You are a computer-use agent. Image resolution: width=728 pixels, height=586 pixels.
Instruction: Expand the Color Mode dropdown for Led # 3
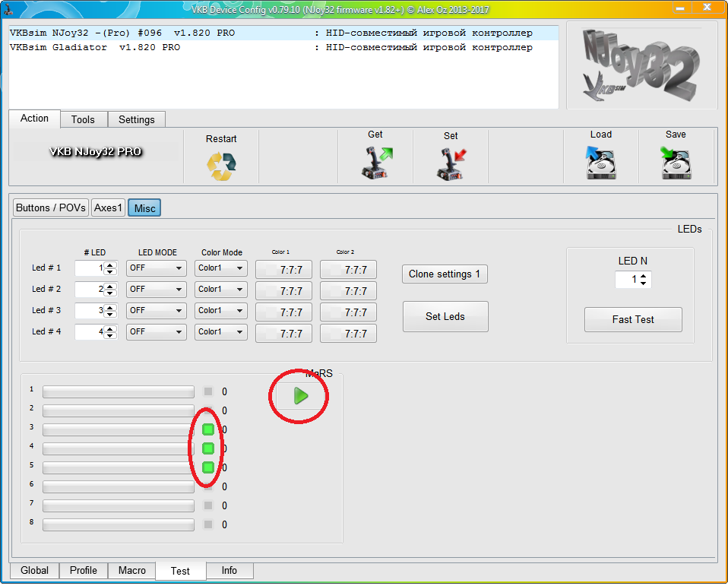[220, 311]
